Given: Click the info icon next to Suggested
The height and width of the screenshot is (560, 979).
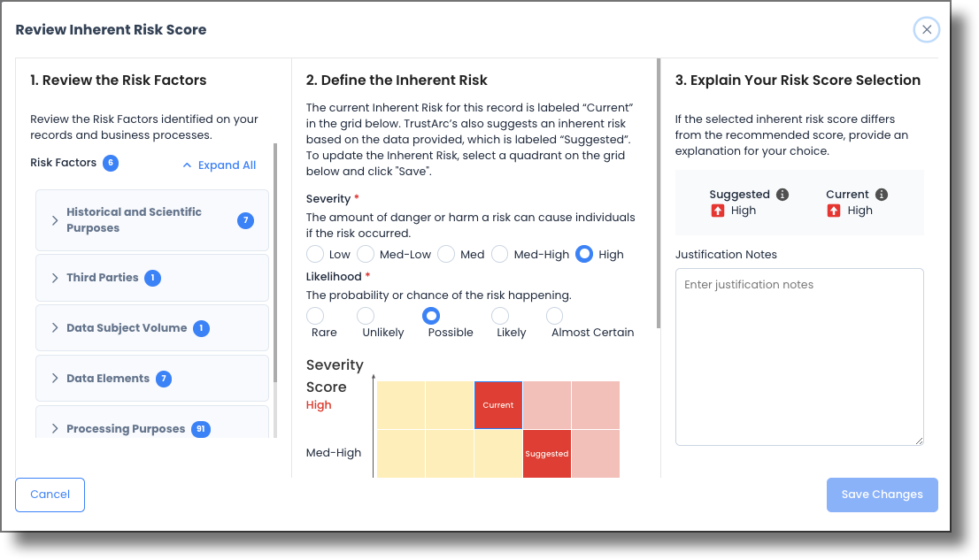Looking at the screenshot, I should click(782, 195).
